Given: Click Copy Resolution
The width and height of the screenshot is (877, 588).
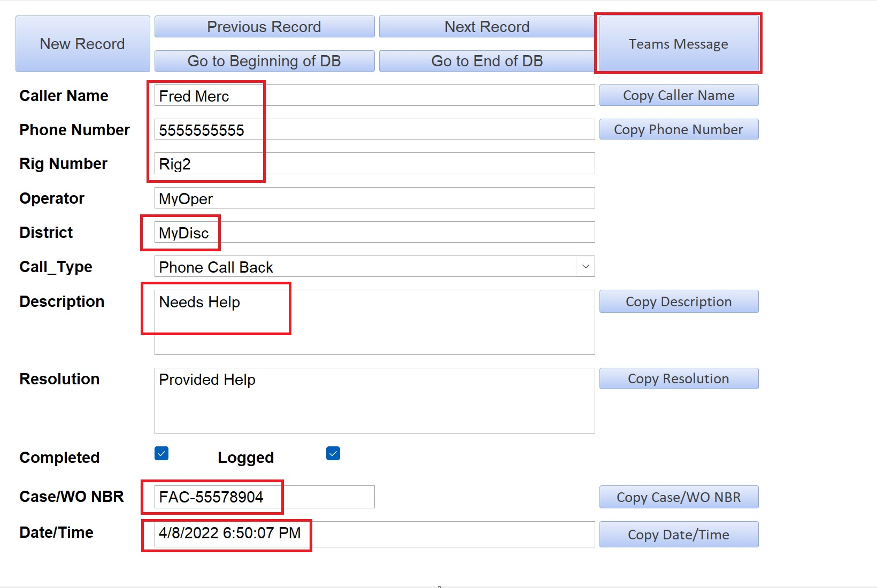Looking at the screenshot, I should 678,378.
